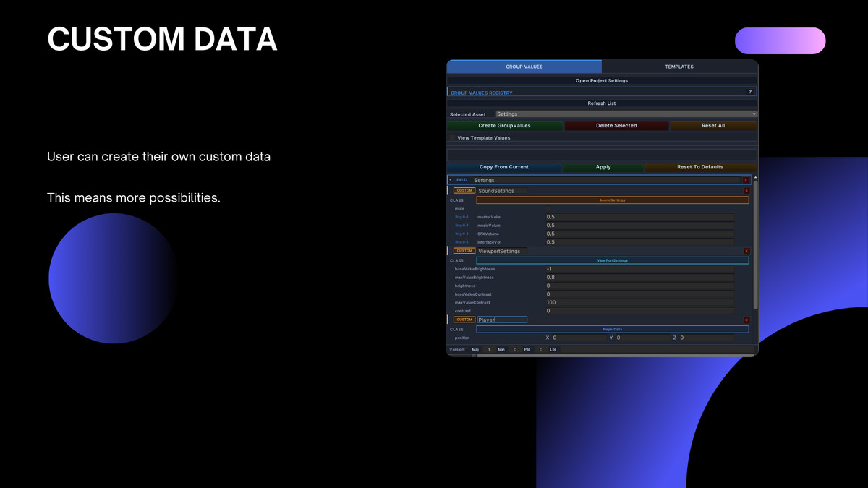Click the Rng:0-1 tag beside masterVolume
Viewport: 868px width, 488px height.
(x=461, y=217)
